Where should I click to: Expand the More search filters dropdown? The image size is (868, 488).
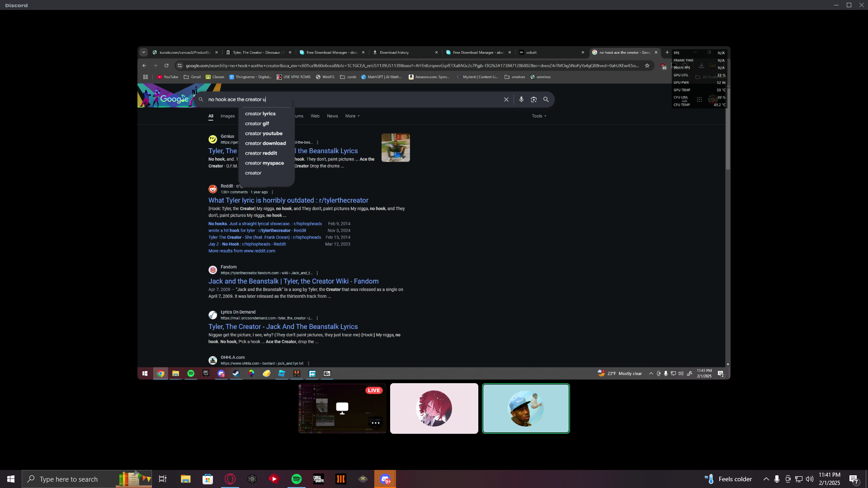(x=352, y=116)
